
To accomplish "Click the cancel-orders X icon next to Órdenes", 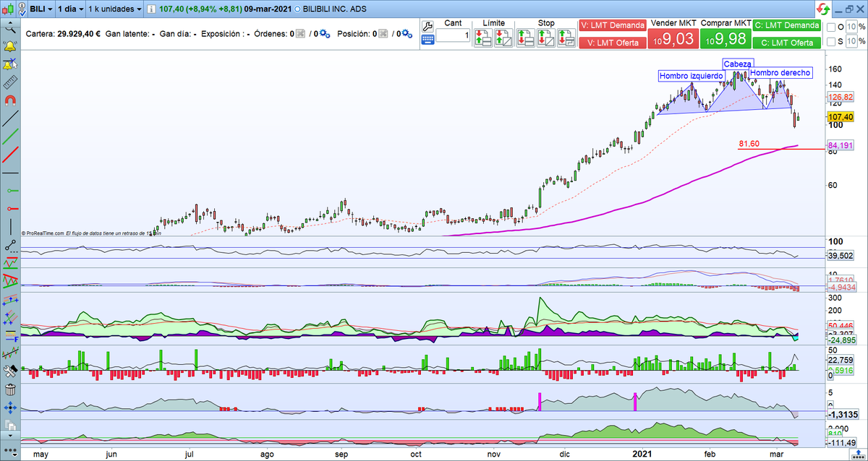I will point(301,34).
